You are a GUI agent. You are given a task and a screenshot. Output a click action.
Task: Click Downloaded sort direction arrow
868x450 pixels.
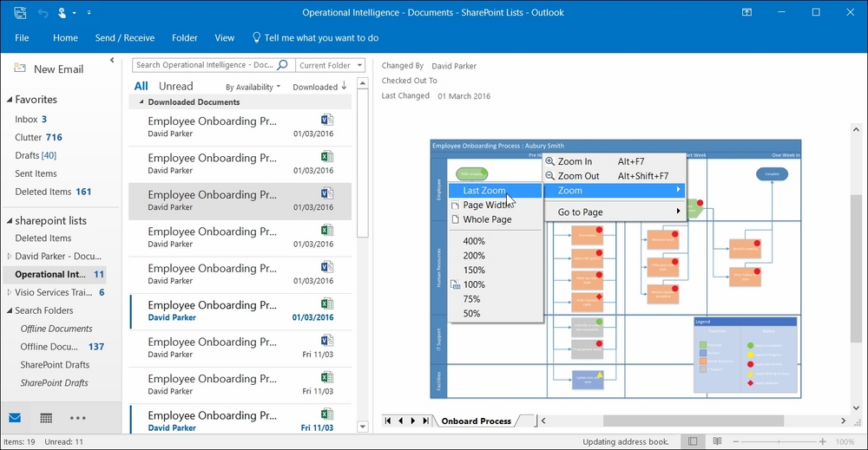(x=345, y=86)
